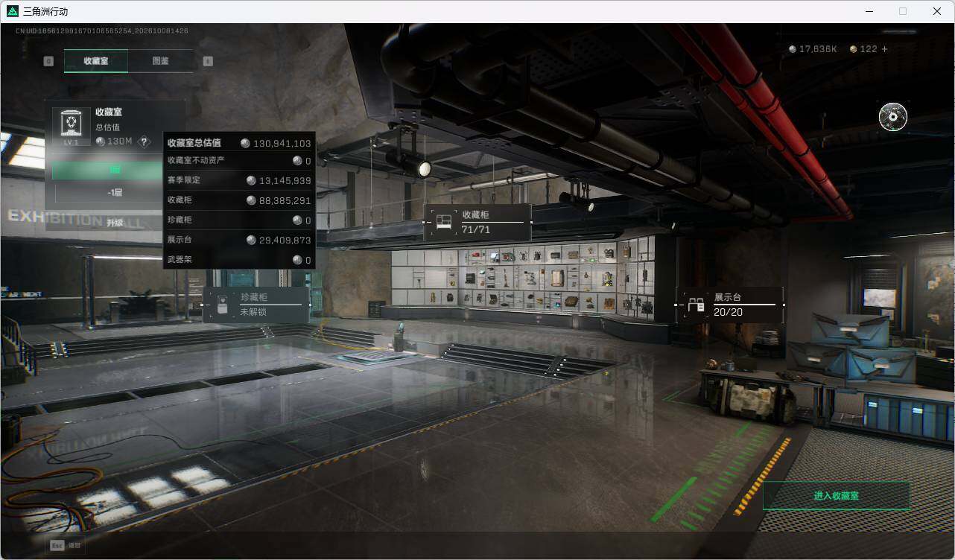
Task: Click the 三角洲行动 app icon in the title bar
Action: pyautogui.click(x=12, y=11)
